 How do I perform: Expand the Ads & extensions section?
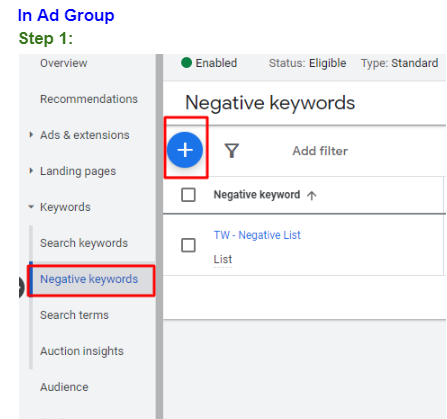pyautogui.click(x=31, y=135)
